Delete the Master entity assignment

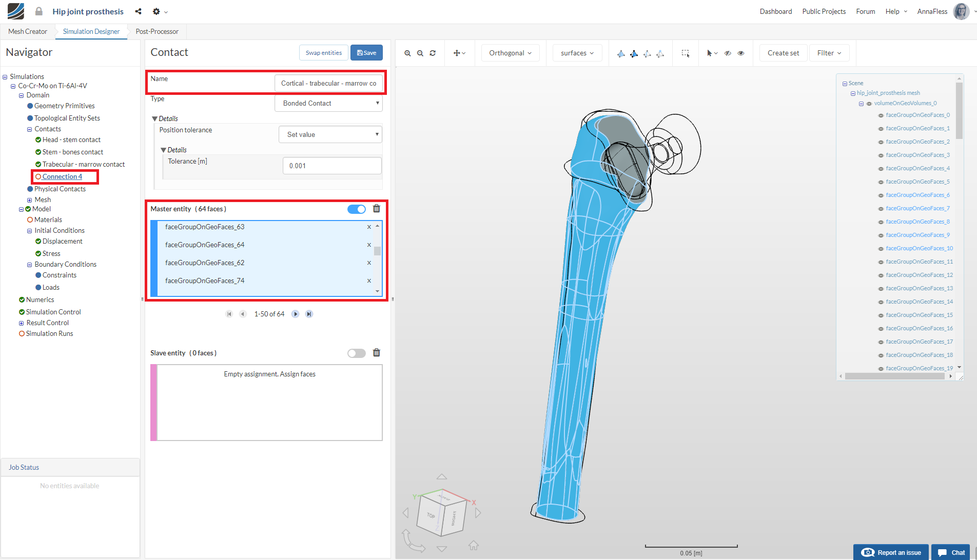tap(377, 208)
